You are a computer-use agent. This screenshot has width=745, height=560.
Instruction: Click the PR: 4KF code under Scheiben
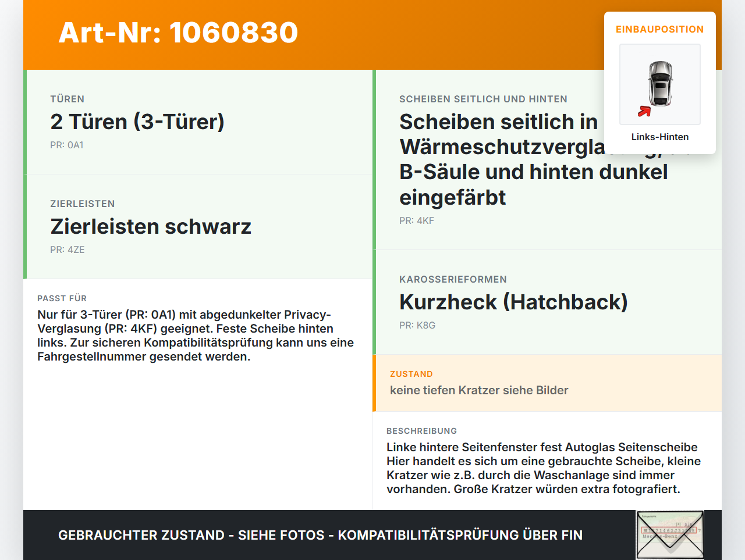point(417,221)
